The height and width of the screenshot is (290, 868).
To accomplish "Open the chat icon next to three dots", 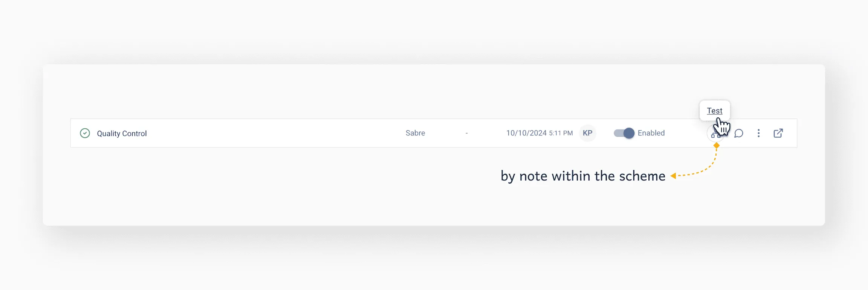I will pos(739,134).
